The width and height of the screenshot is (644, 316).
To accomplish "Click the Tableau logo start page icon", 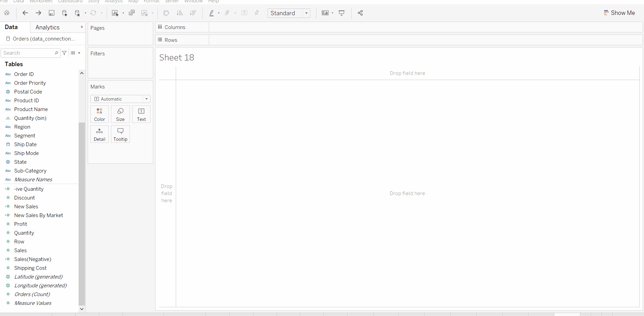I will [7, 13].
